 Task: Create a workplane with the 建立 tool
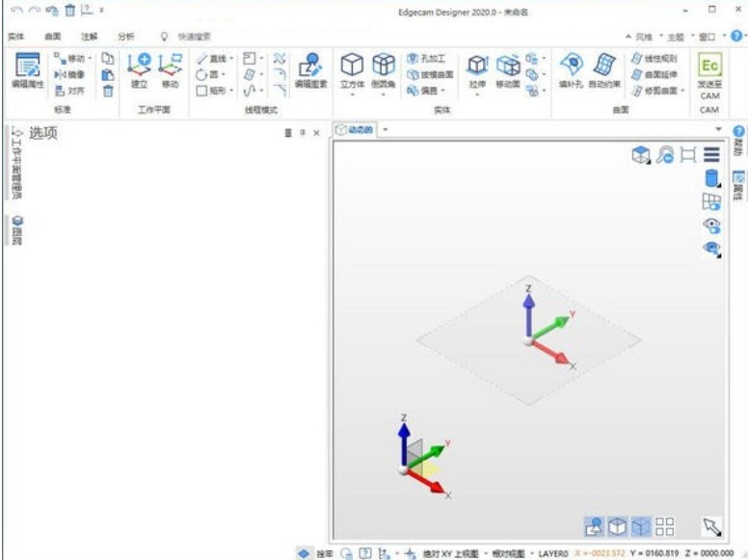tap(139, 70)
